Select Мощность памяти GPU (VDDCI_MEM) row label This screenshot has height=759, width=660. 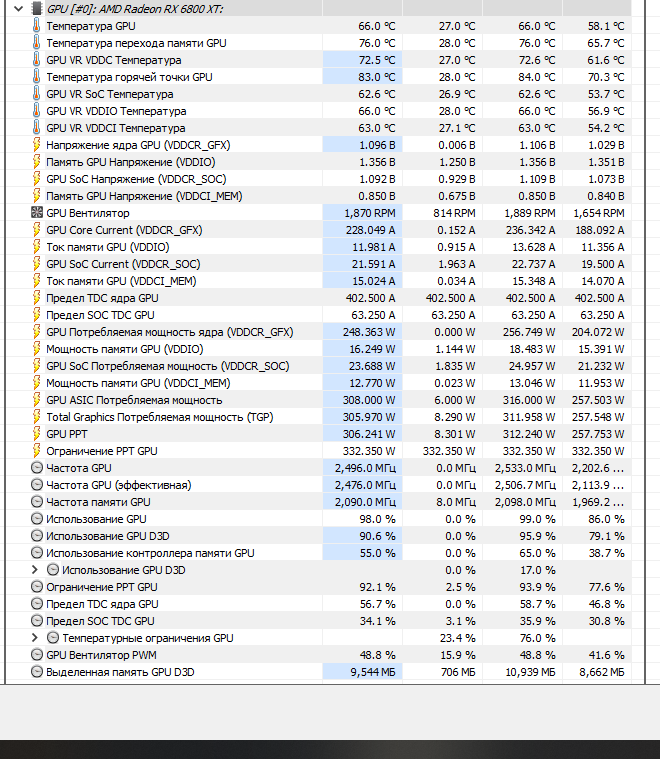click(138, 383)
